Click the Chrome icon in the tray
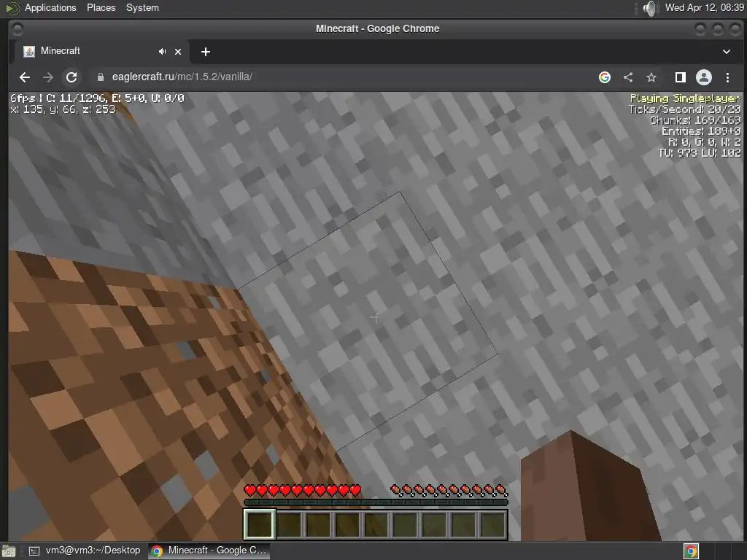The height and width of the screenshot is (560, 747). click(x=691, y=551)
